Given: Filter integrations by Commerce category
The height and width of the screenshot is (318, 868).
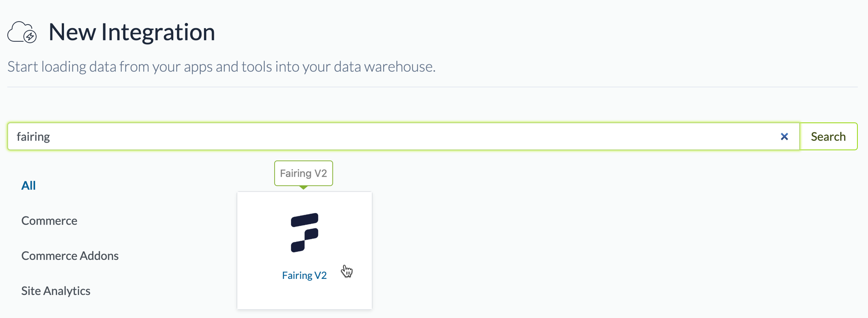Looking at the screenshot, I should coord(49,220).
